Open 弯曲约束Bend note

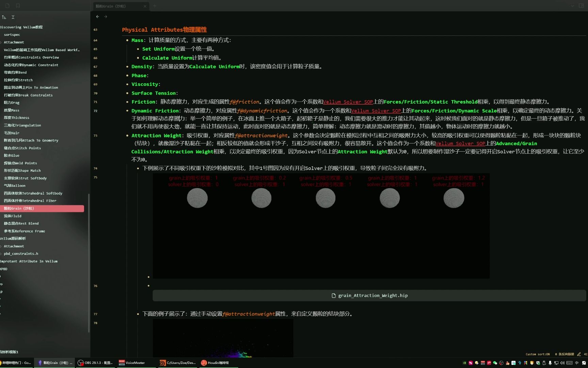pyautogui.click(x=15, y=72)
